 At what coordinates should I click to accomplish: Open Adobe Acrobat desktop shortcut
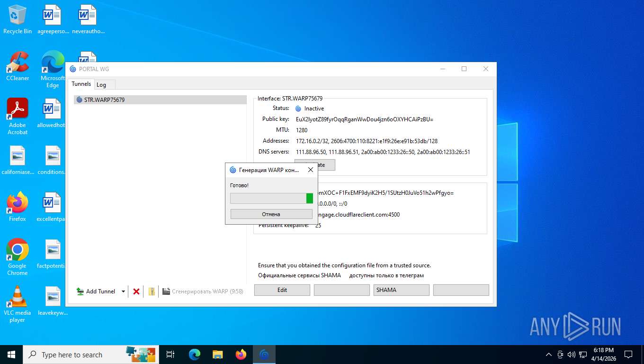click(x=18, y=117)
